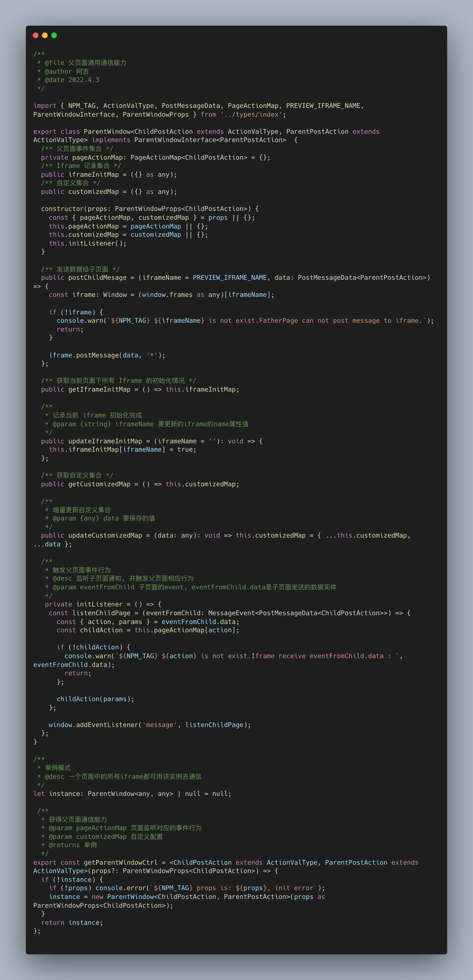The height and width of the screenshot is (980, 473).
Task: Click the updateCustomizedMap method name
Action: tap(105, 535)
